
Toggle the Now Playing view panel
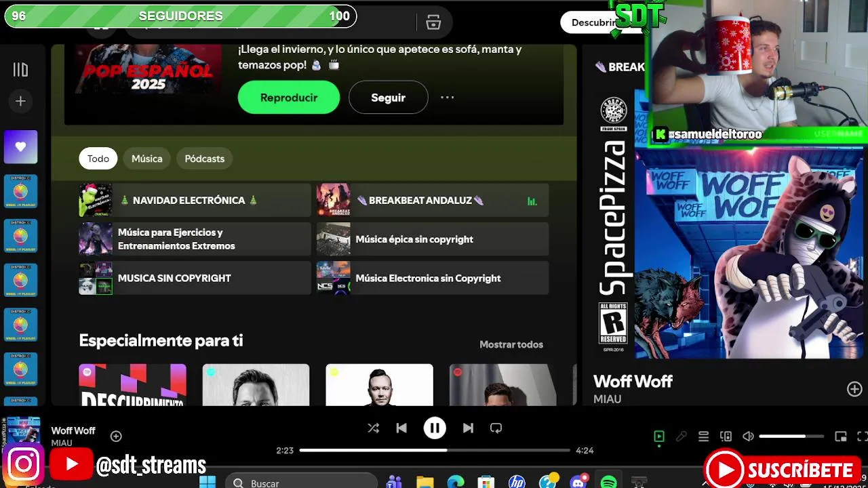[659, 436]
